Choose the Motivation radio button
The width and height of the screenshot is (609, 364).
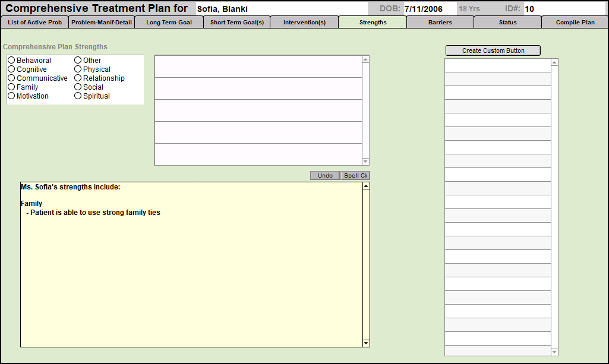11,96
